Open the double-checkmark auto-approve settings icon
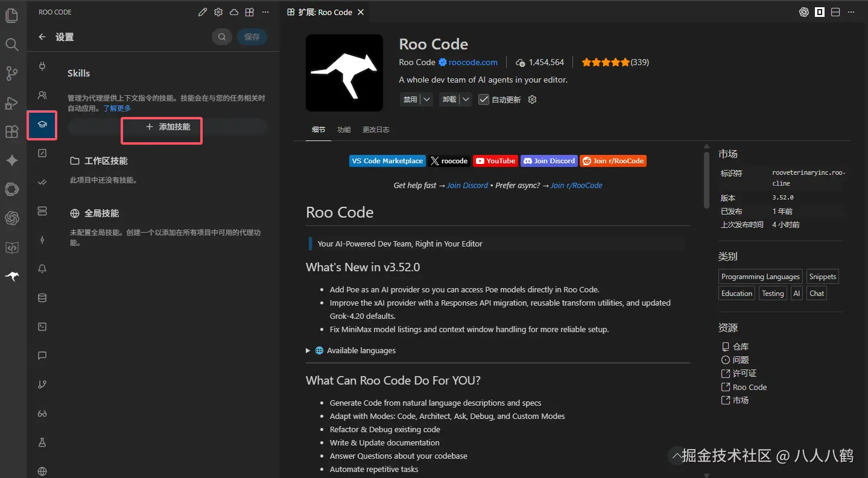Image resolution: width=868 pixels, height=478 pixels. 42,182
